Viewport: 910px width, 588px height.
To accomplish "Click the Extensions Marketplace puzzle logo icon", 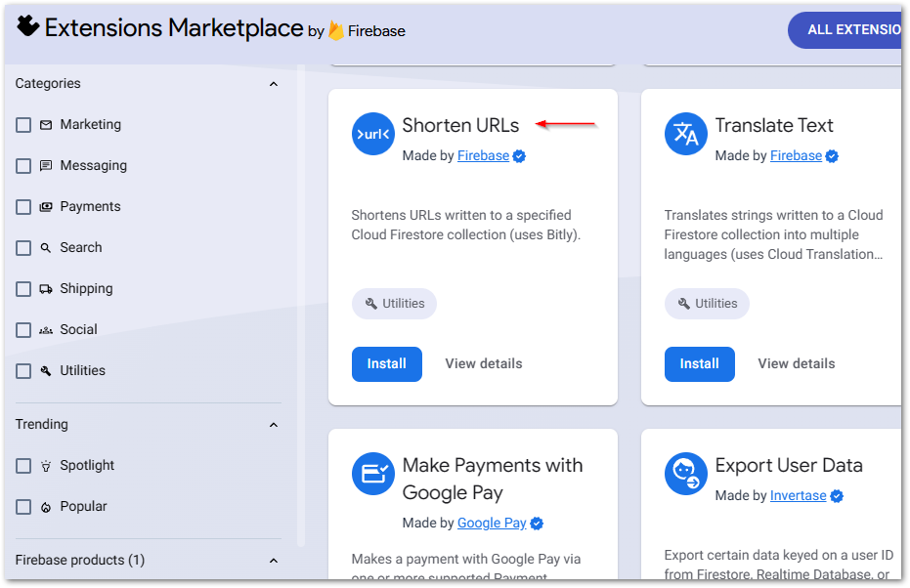I will (27, 26).
